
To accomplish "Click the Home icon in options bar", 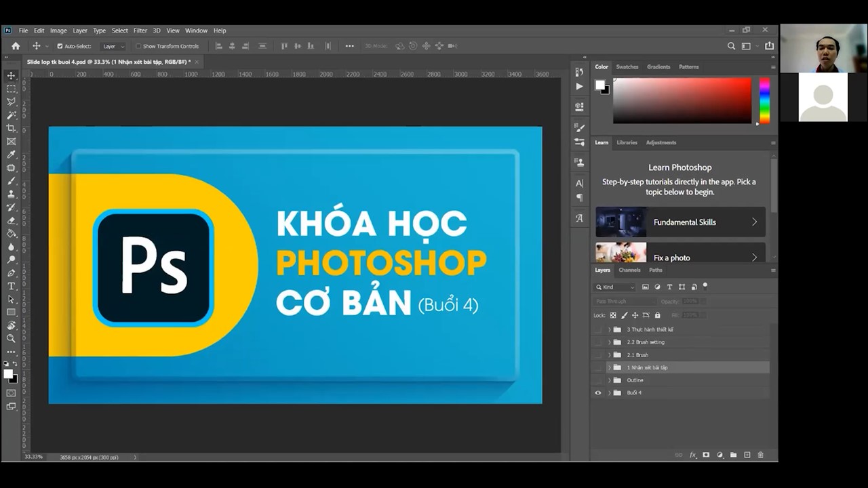I will coord(16,46).
